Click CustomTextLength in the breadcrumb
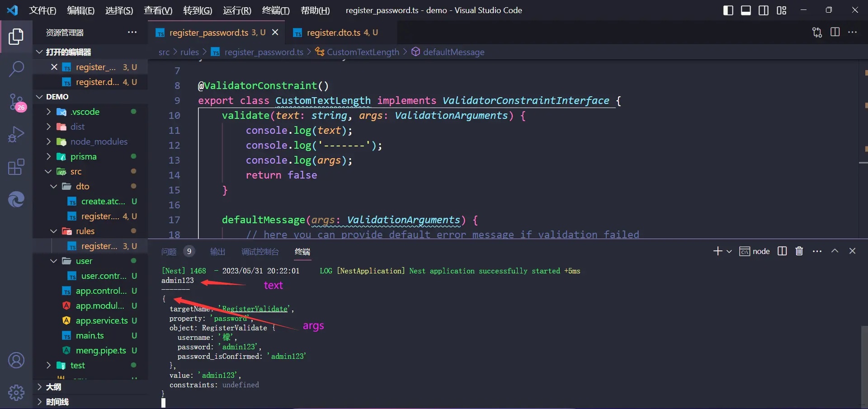This screenshot has height=409, width=868. tap(363, 52)
